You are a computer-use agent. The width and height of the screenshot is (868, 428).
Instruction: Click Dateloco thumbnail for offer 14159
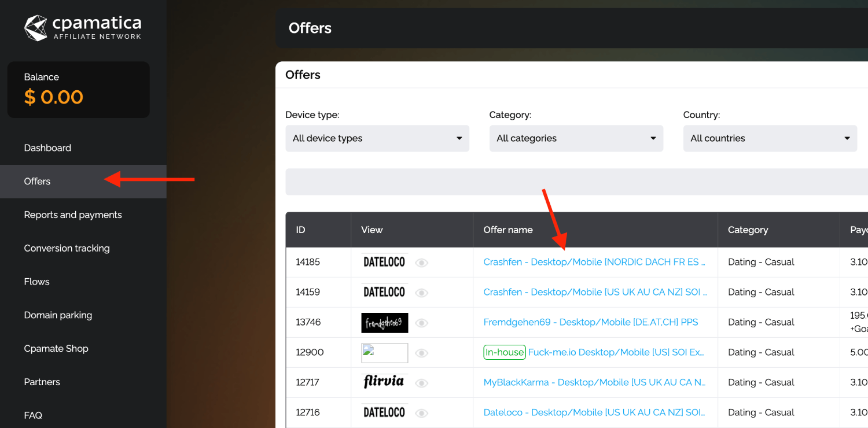point(384,292)
